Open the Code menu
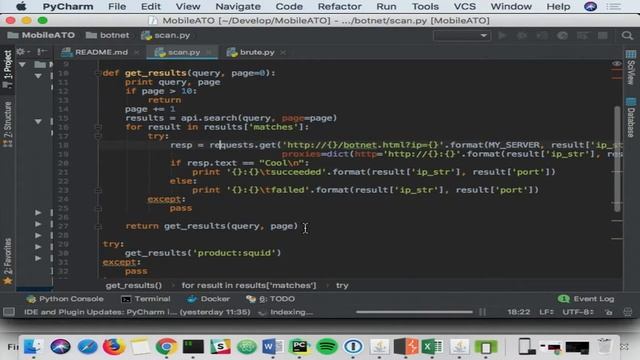640x360 pixels. (289, 7)
